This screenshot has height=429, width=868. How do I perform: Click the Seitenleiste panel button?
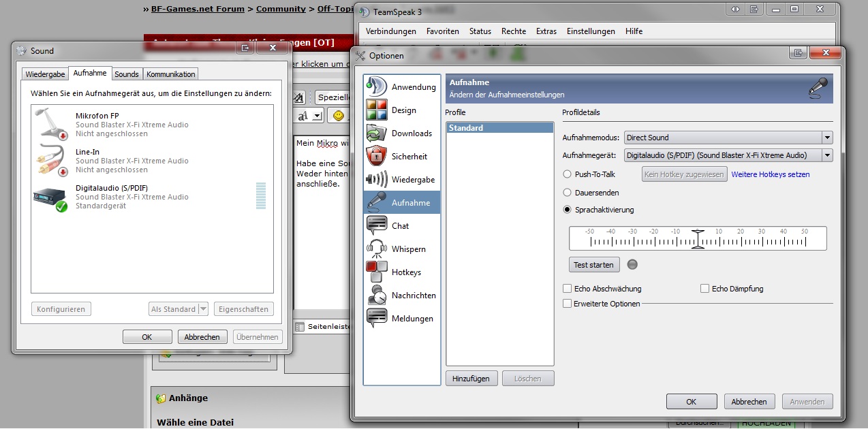pyautogui.click(x=324, y=327)
